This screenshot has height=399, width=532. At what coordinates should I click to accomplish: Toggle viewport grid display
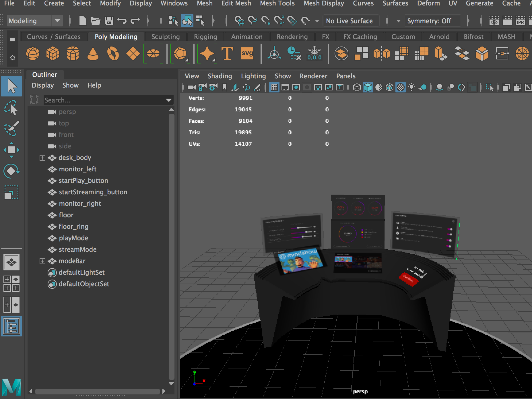click(274, 87)
